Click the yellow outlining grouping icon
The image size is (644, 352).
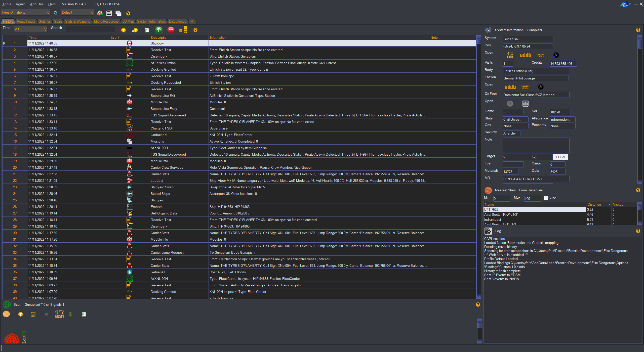(183, 30)
